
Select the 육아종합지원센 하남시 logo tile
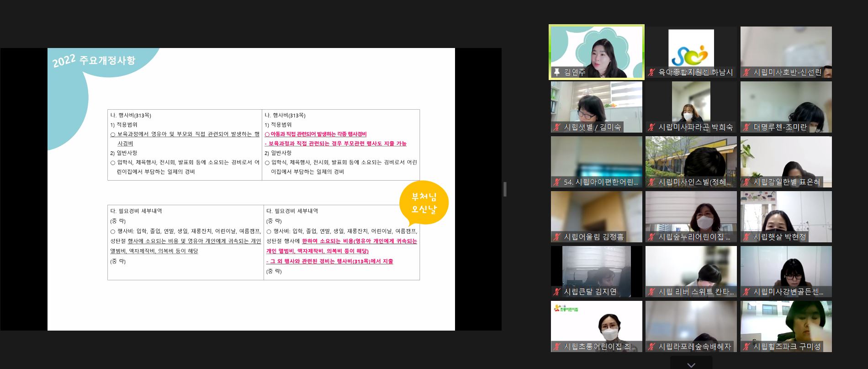[691, 52]
